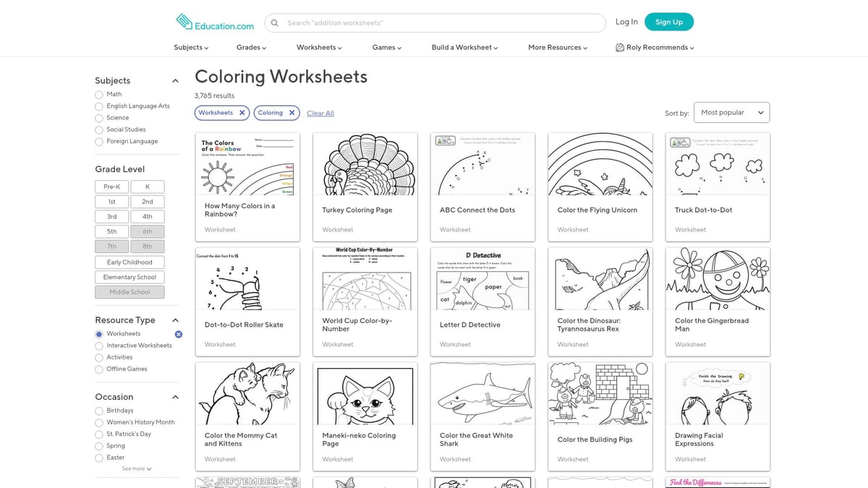Click the Log In link
The width and height of the screenshot is (868, 488).
click(626, 22)
